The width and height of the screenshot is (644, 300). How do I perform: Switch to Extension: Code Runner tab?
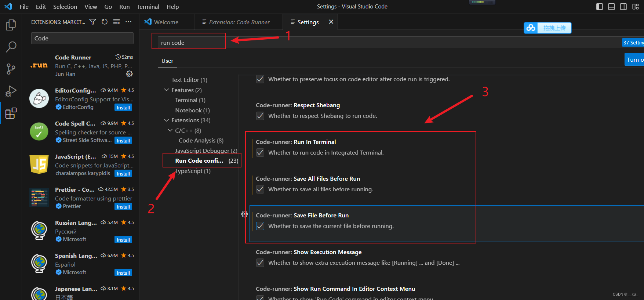coord(239,22)
